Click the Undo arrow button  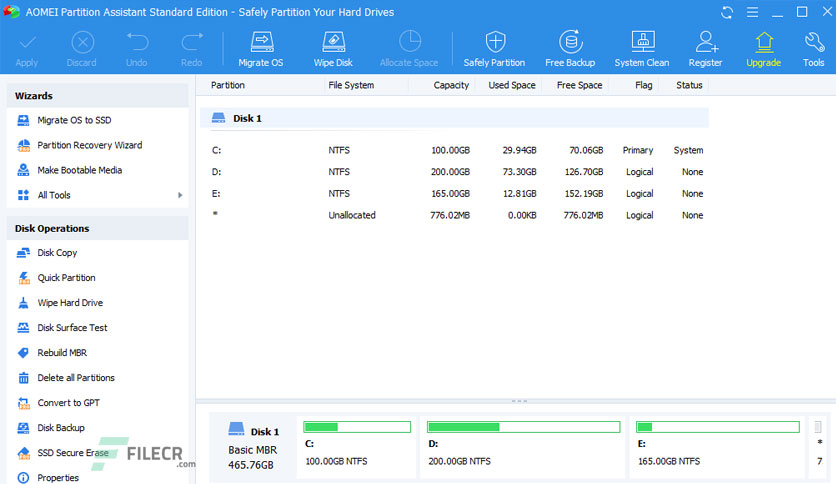(136, 49)
